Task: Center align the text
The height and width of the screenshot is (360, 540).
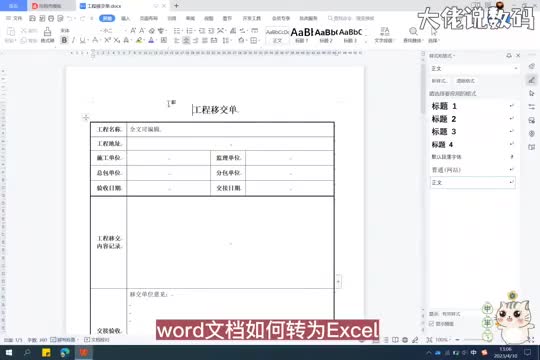Action: pyautogui.click(x=186, y=40)
